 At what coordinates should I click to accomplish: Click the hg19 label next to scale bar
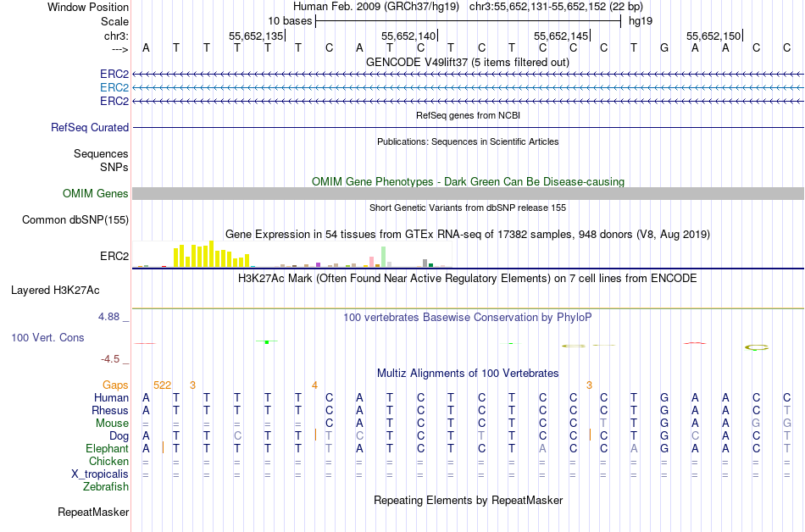tap(641, 21)
